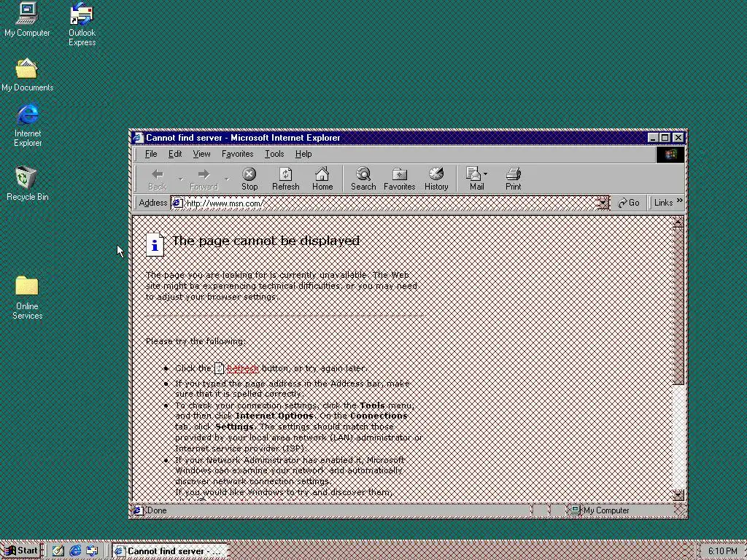The image size is (747, 560).
Task: Click the Forward toolbar button
Action: tap(204, 179)
